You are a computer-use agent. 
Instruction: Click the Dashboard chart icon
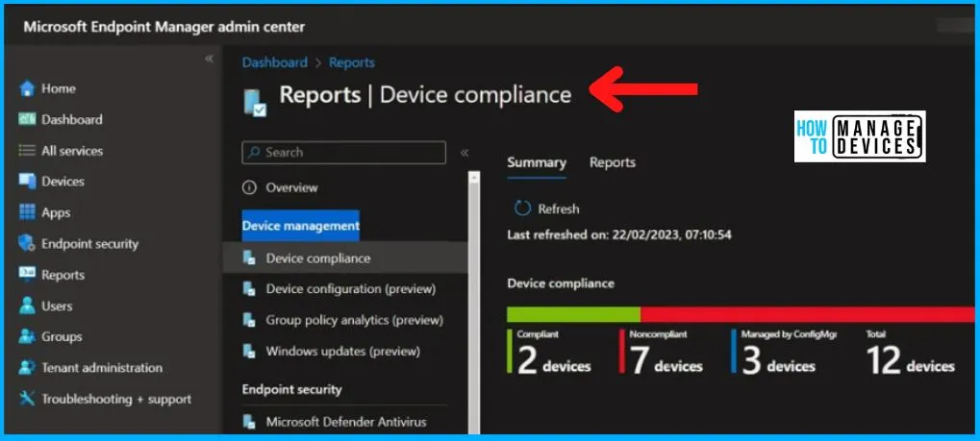[27, 119]
